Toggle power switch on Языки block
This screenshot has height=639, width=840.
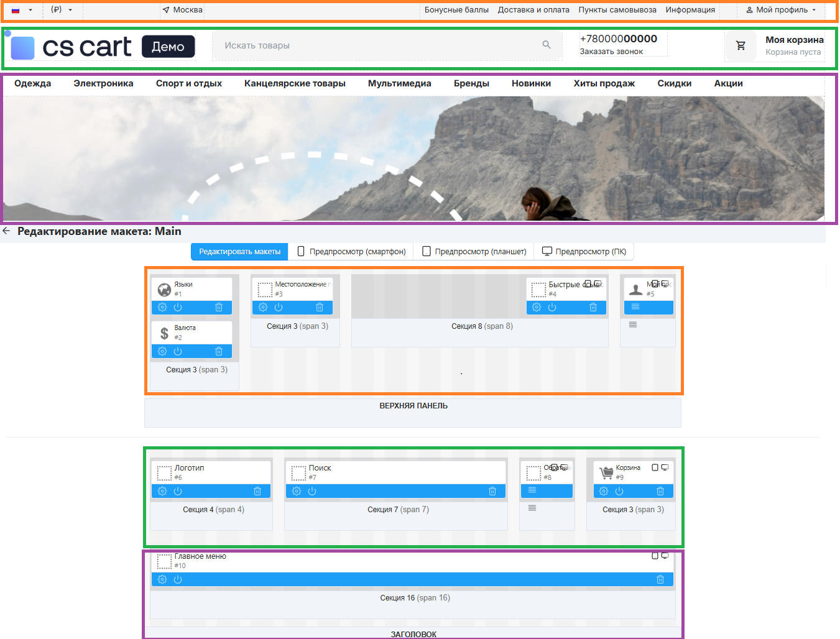pyautogui.click(x=178, y=308)
